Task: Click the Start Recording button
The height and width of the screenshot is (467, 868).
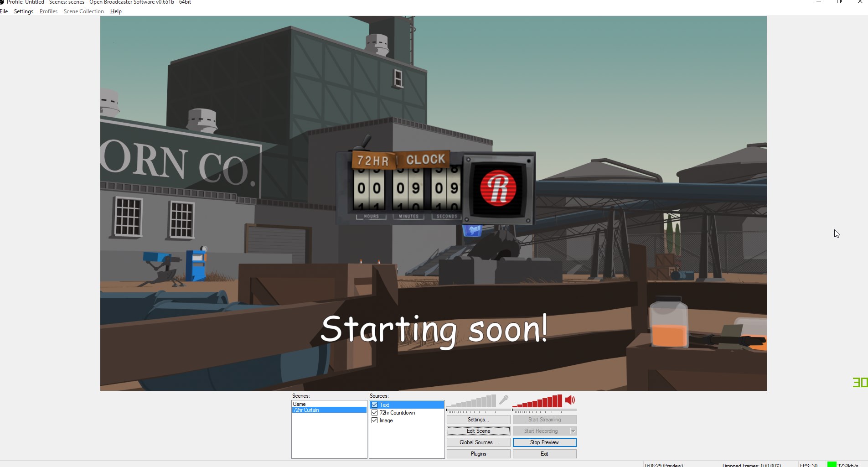Action: pos(541,431)
